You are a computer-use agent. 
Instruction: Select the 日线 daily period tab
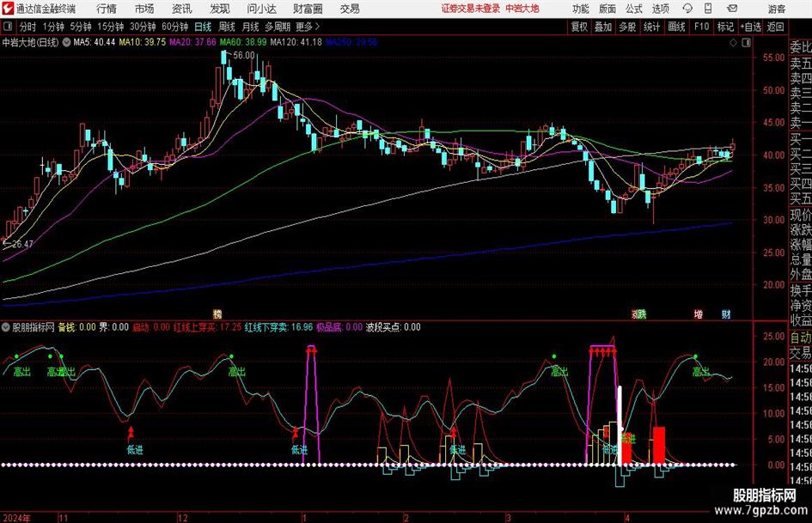(203, 27)
